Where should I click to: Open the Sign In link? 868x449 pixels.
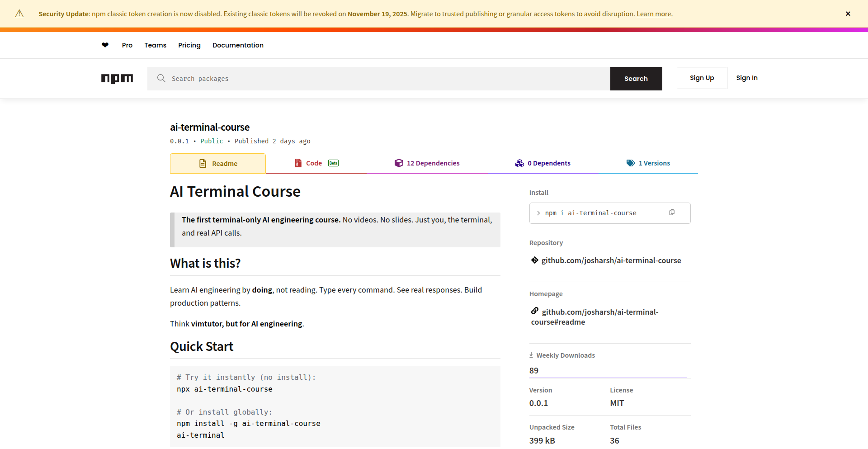(x=746, y=78)
